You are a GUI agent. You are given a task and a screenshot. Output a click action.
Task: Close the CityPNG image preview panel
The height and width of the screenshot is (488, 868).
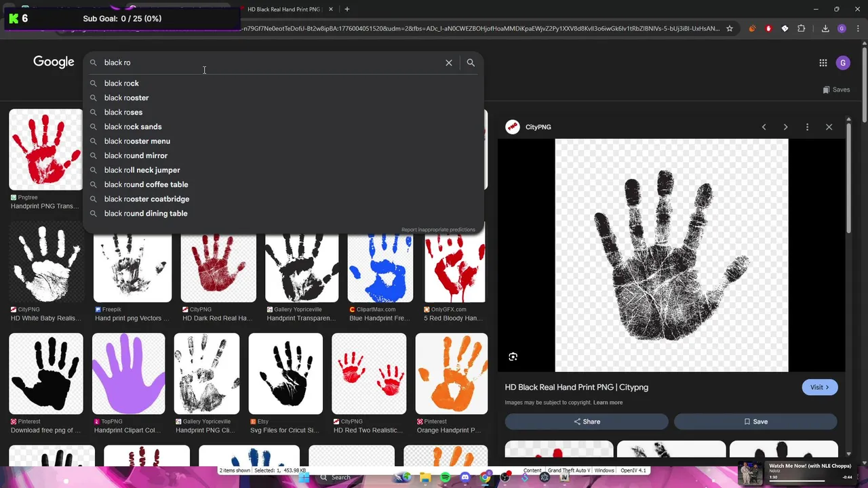click(829, 127)
